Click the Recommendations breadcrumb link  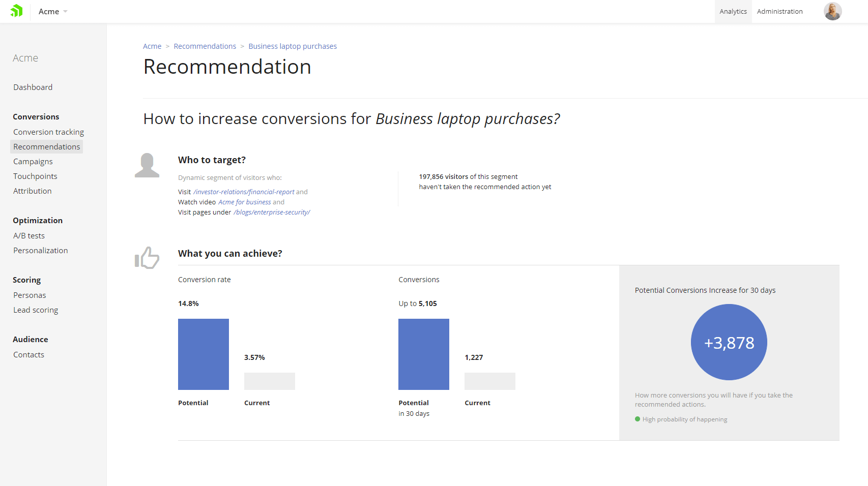[205, 46]
